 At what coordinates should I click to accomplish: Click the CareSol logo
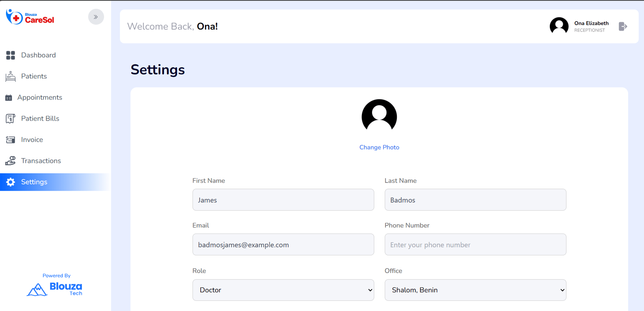coord(30,17)
